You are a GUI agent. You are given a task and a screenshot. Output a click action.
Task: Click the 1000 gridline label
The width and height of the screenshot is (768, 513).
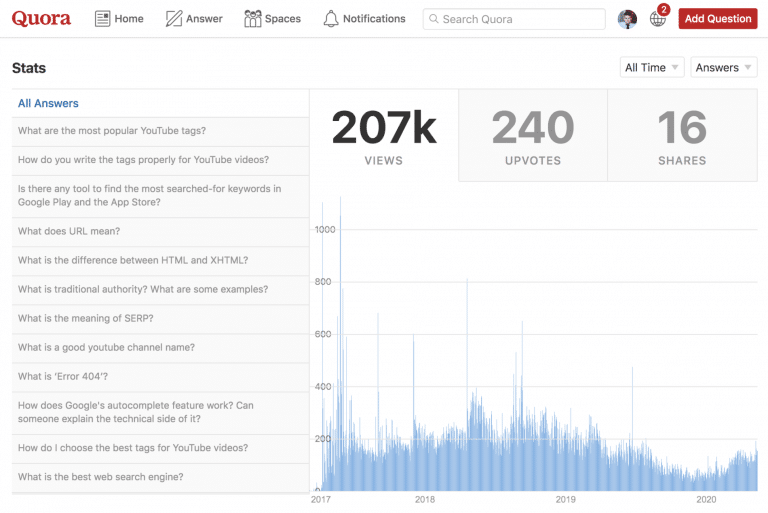click(325, 229)
